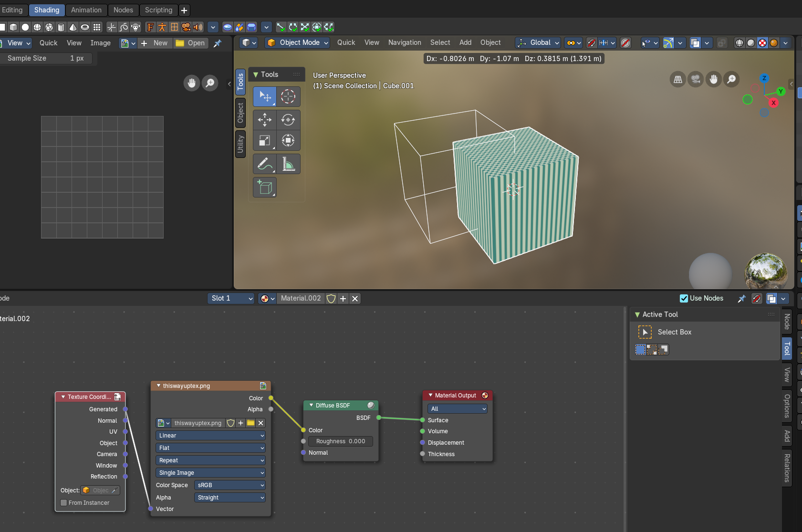Click the viewport pan hand icon

pos(714,79)
